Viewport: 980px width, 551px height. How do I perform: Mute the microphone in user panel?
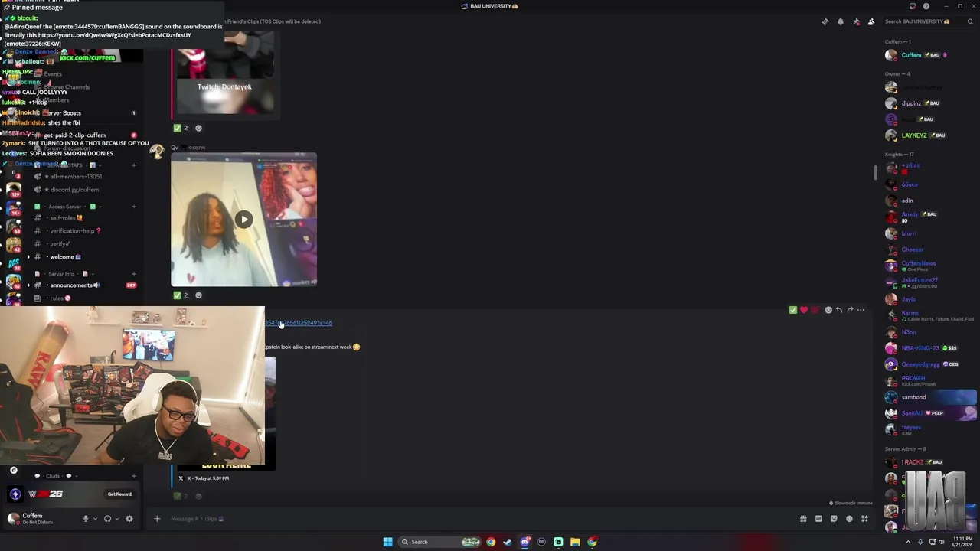tap(85, 519)
